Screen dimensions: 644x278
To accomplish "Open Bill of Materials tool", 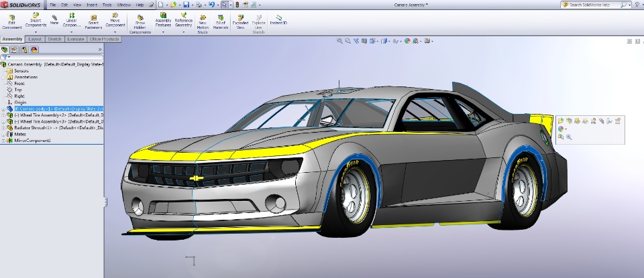I will 221,22.
